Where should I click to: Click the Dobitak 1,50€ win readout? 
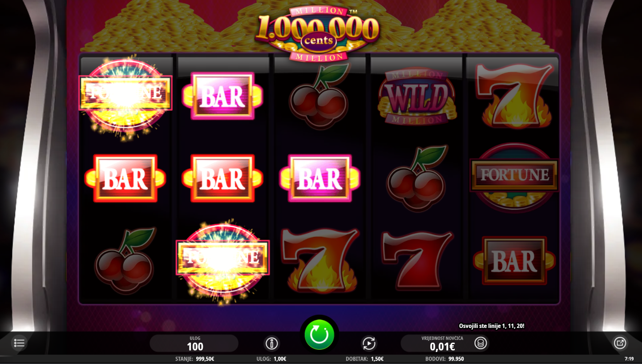[365, 359]
